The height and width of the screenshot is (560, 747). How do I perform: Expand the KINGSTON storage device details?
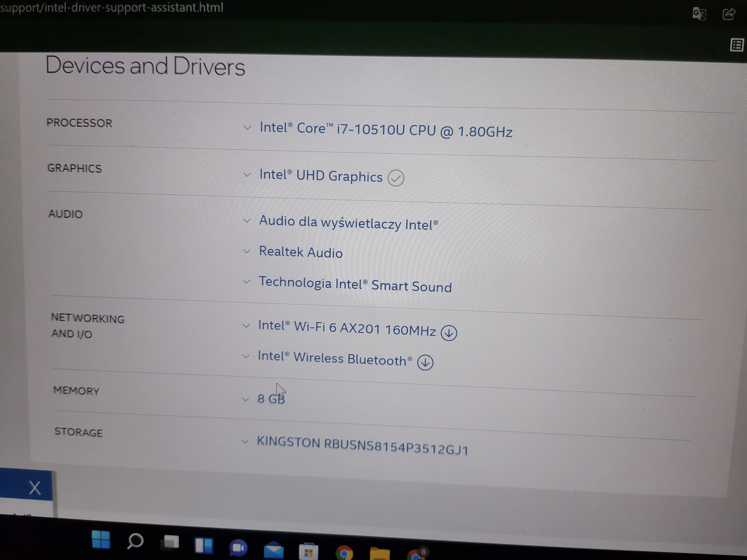pos(245,441)
